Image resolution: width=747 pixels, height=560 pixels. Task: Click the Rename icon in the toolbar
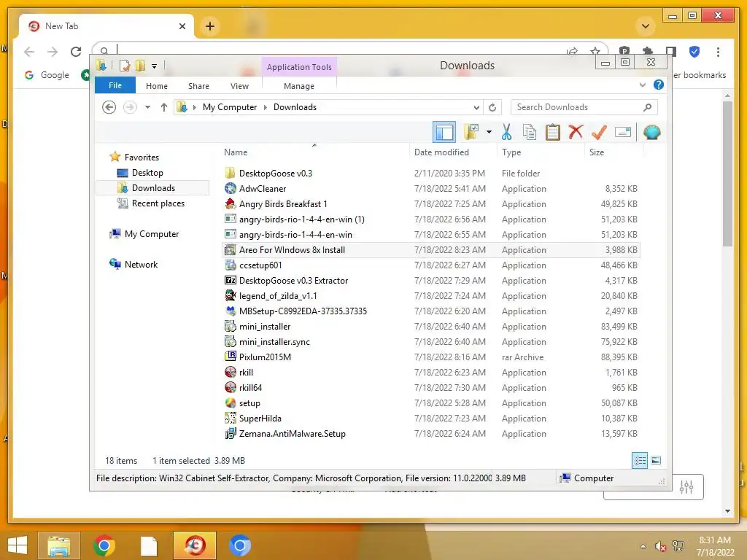tap(623, 132)
